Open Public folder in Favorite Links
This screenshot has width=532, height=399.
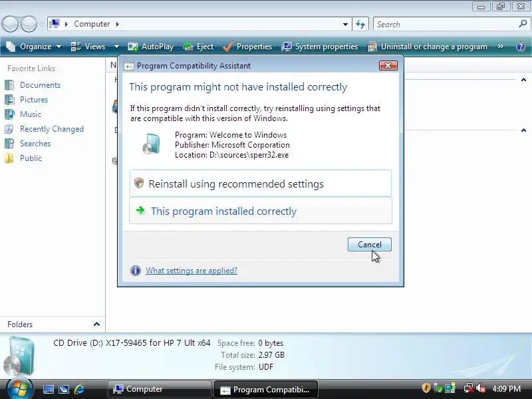pos(31,158)
